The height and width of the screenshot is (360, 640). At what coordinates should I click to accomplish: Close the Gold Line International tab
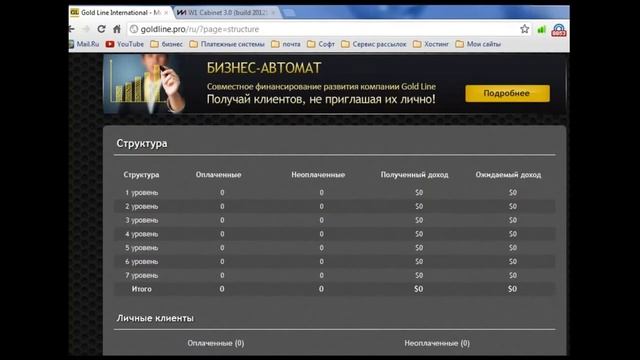click(166, 13)
